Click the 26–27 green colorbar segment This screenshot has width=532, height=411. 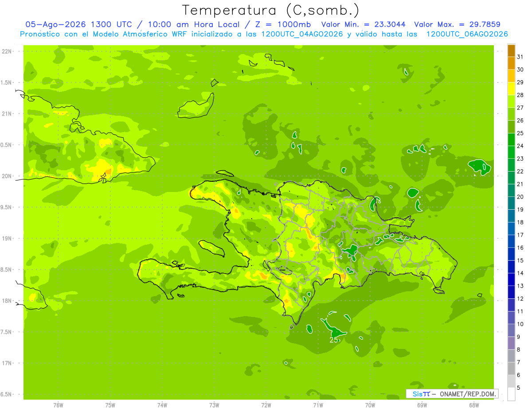pyautogui.click(x=511, y=114)
